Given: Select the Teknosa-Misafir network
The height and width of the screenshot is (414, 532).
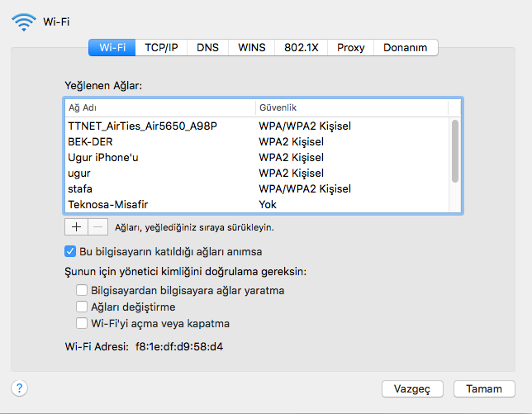Looking at the screenshot, I should coord(257,204).
